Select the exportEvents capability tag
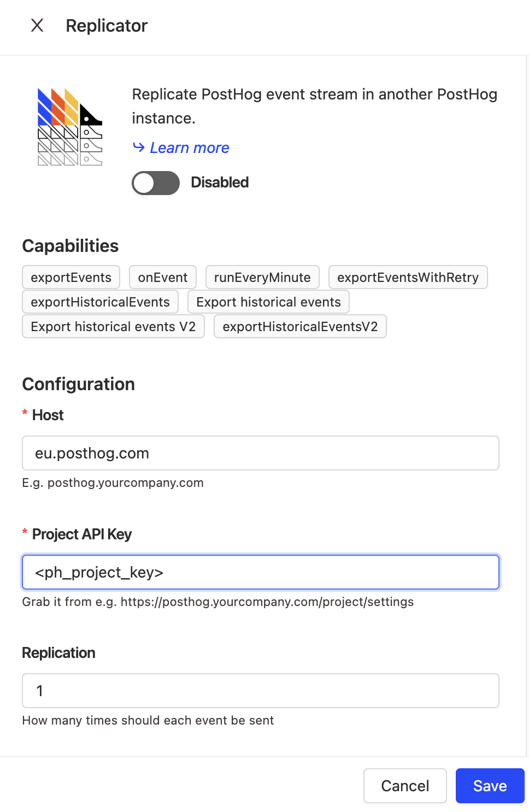Viewport: 529px width, 812px height. point(70,277)
